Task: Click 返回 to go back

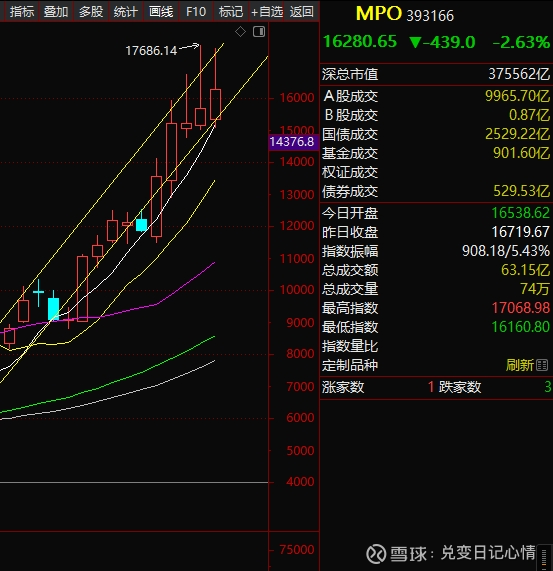Action: pos(301,12)
